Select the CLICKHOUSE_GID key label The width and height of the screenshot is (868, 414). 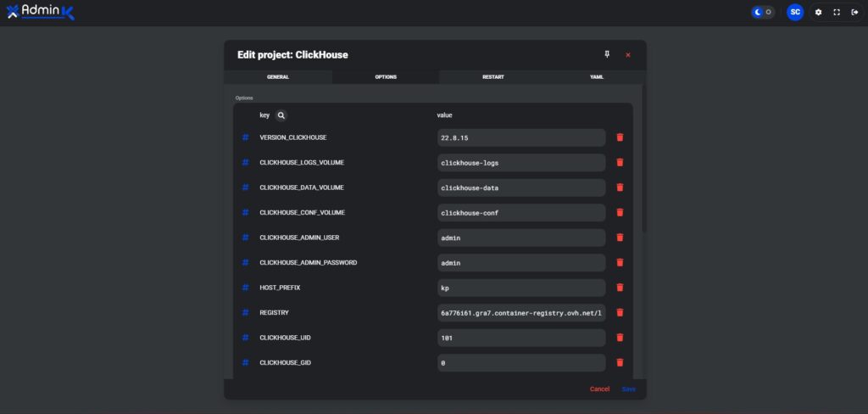[287, 362]
